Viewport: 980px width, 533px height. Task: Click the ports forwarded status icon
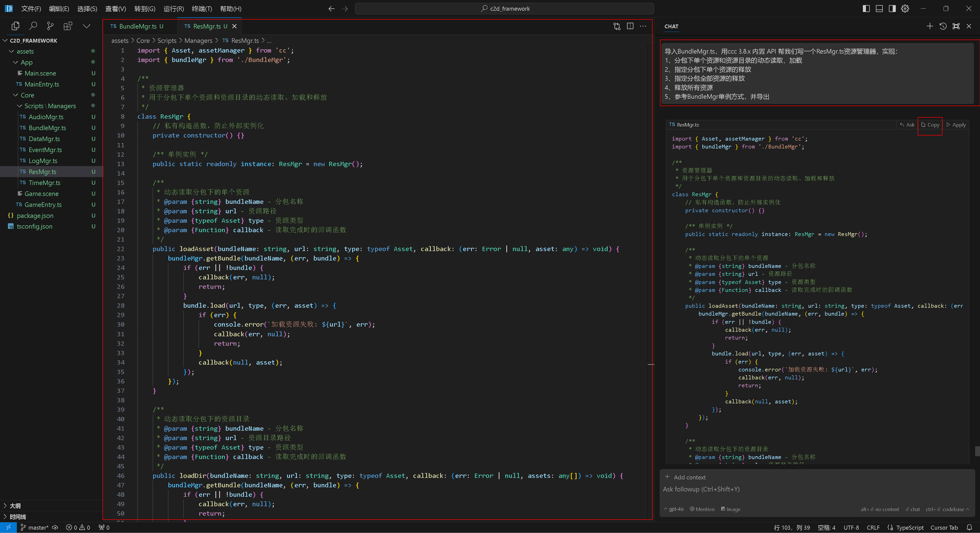(104, 528)
